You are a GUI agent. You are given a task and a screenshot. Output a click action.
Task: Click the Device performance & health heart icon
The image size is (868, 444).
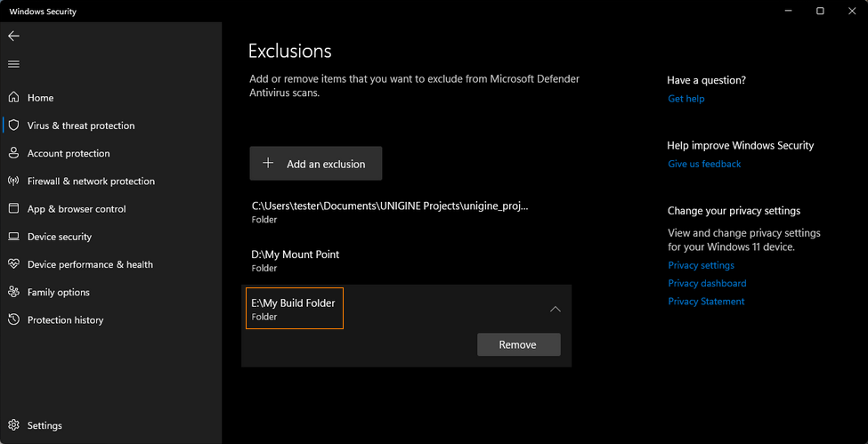14,264
